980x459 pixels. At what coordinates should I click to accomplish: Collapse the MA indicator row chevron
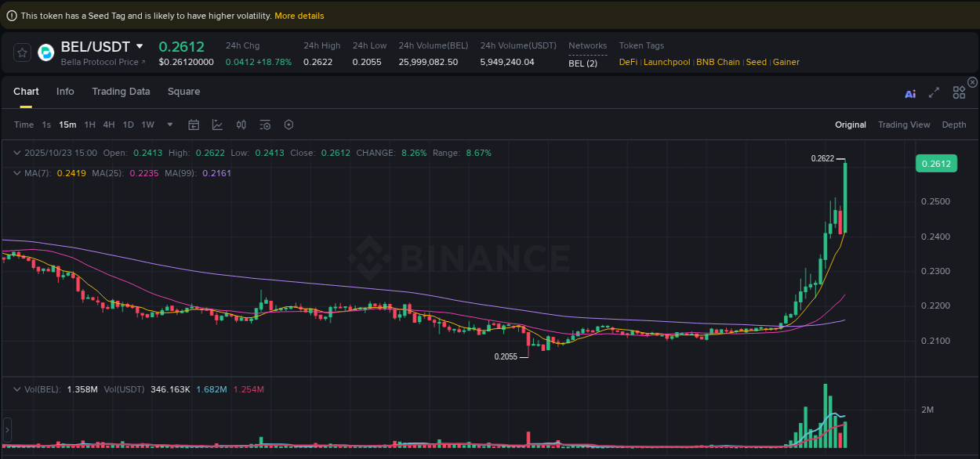click(17, 172)
